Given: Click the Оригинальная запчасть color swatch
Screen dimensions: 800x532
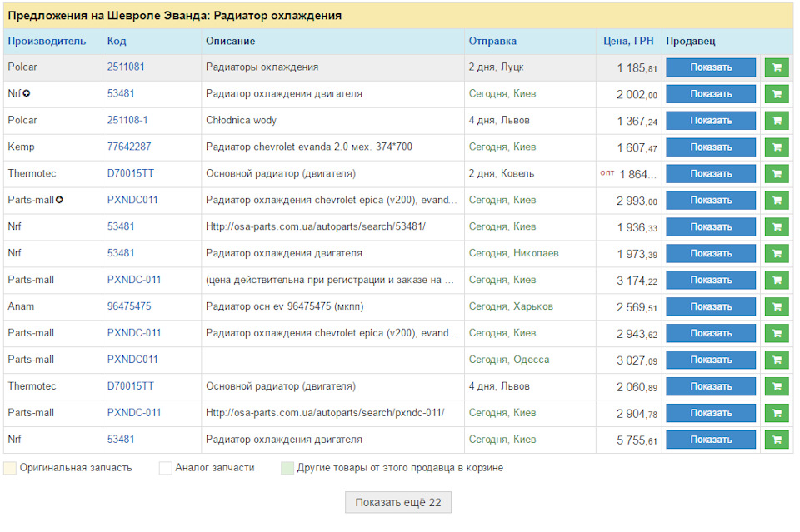Looking at the screenshot, I should [x=10, y=468].
